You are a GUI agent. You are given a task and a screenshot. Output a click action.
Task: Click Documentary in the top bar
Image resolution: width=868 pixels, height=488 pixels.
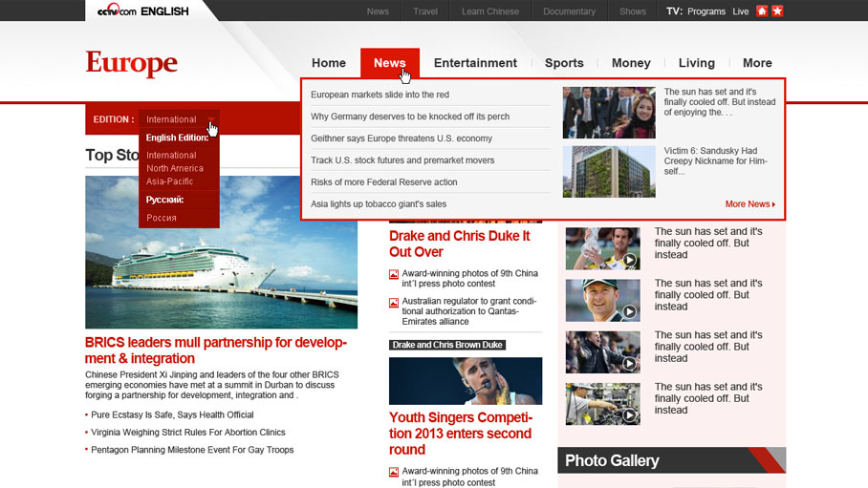569,11
